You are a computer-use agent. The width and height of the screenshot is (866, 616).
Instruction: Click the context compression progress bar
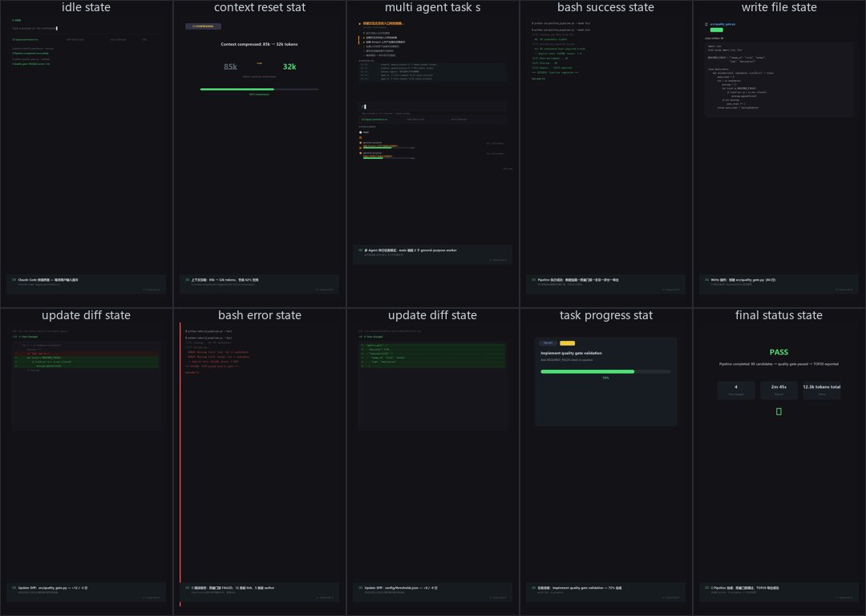[x=259, y=89]
